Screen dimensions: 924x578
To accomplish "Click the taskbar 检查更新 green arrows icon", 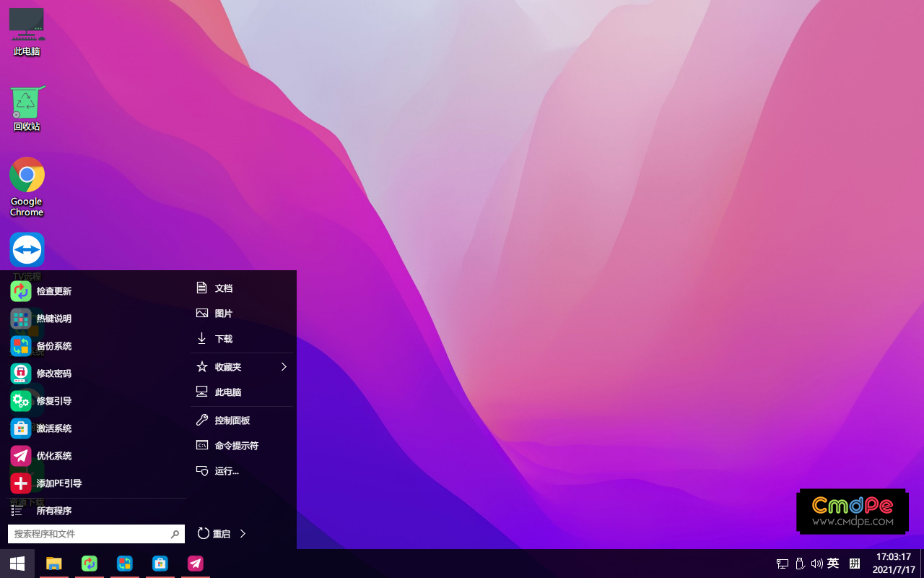I will point(90,564).
